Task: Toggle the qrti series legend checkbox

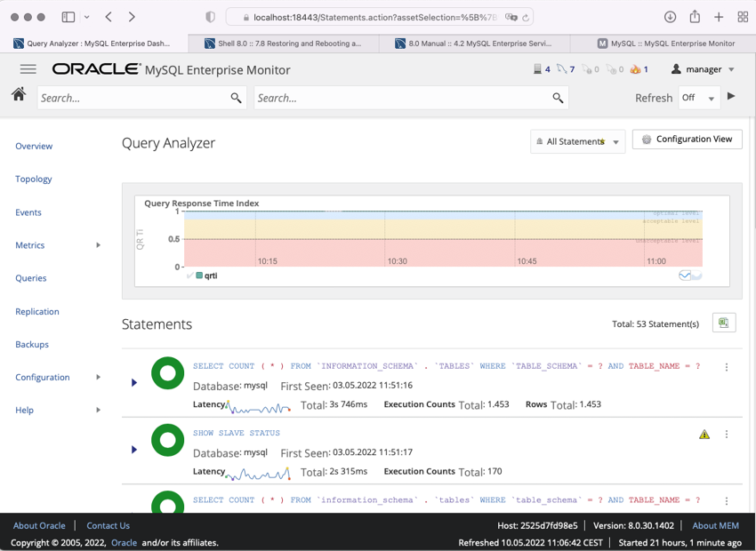Action: [x=190, y=275]
